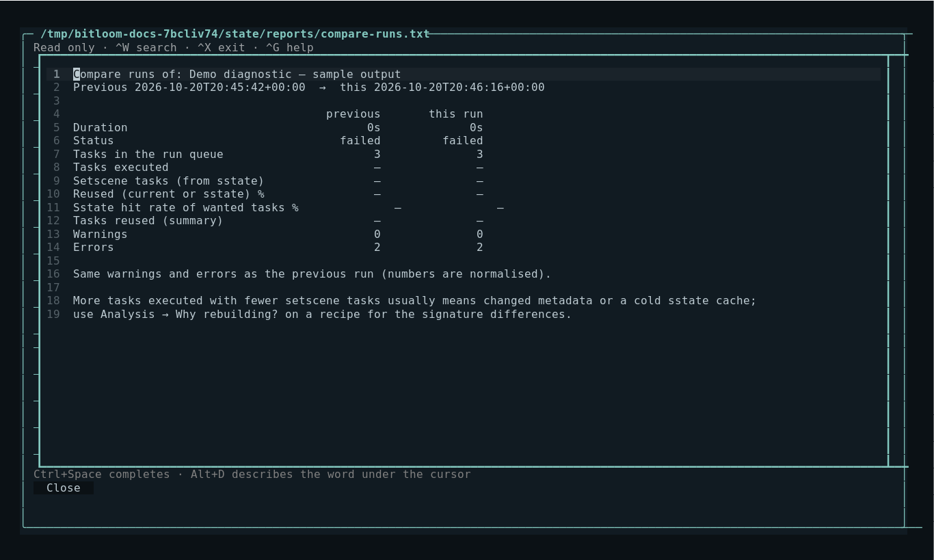Click the 'Why rebuilding?' text on line 19
The image size is (934, 560).
coord(227,315)
